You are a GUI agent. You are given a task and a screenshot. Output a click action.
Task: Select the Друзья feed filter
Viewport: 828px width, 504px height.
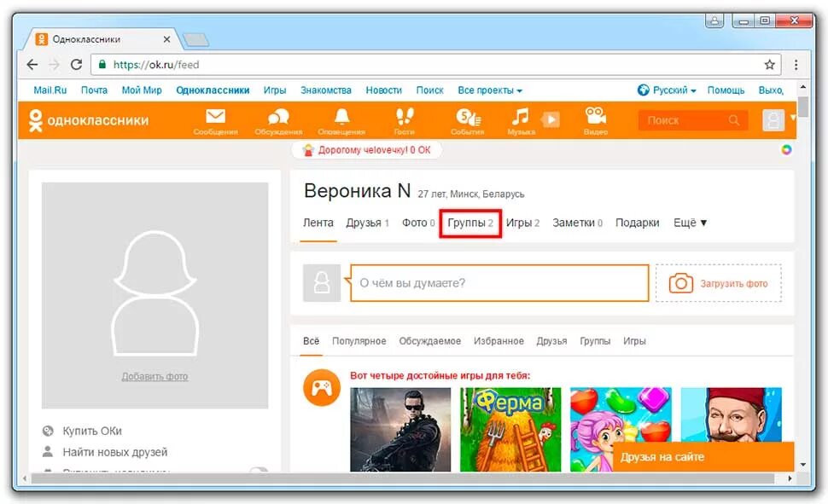tap(551, 341)
